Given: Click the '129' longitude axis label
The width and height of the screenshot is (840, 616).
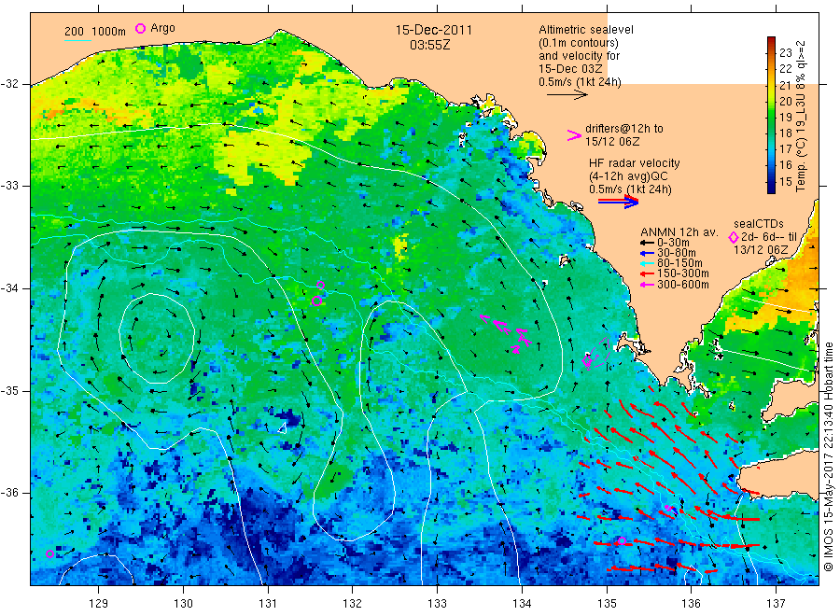Looking at the screenshot, I should [99, 604].
